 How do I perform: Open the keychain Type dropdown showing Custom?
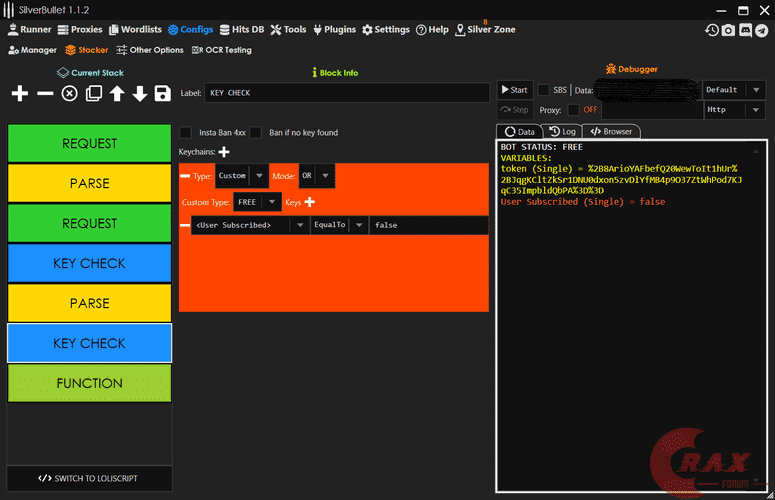click(242, 176)
